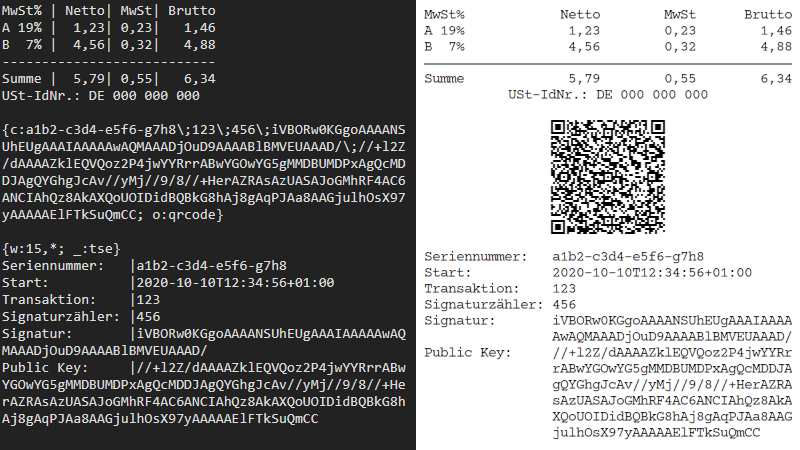
Task: Click the Public Key label in the receipt preview
Action: coord(467,353)
